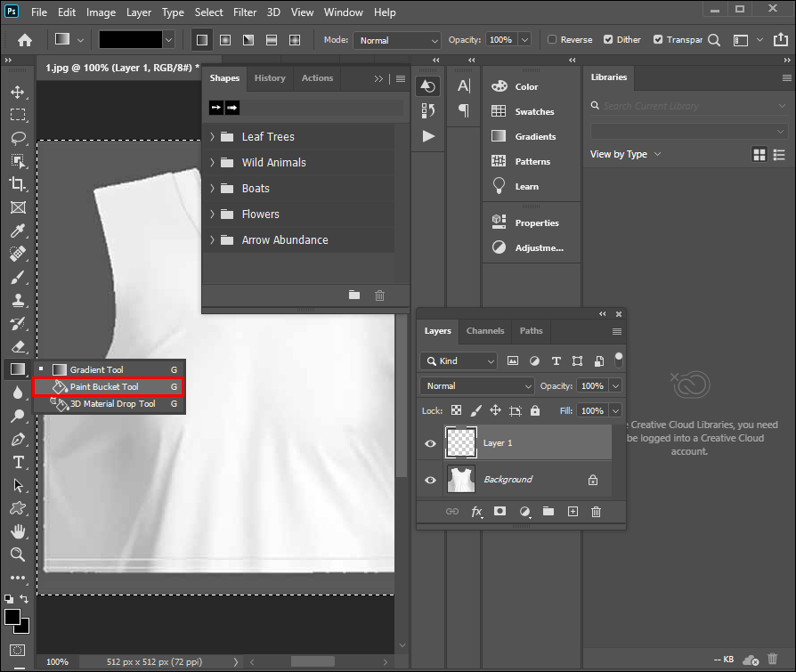Switch to the Channels tab
Screen dimensions: 796x672
pyautogui.click(x=485, y=331)
